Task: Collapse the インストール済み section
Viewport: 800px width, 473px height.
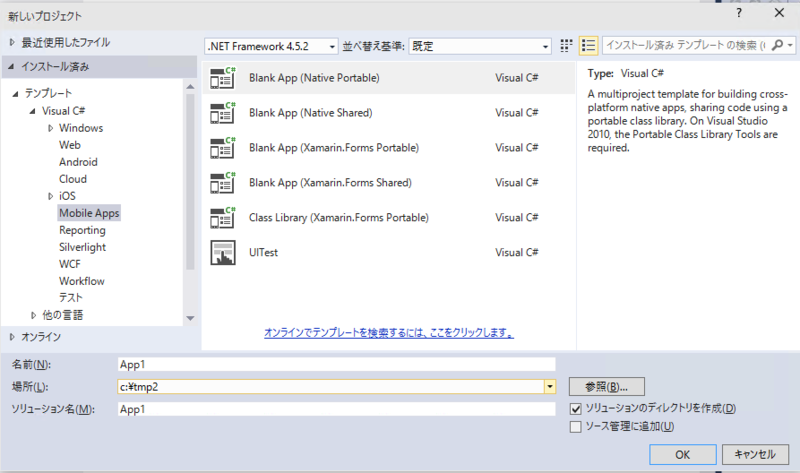Action: (12, 67)
